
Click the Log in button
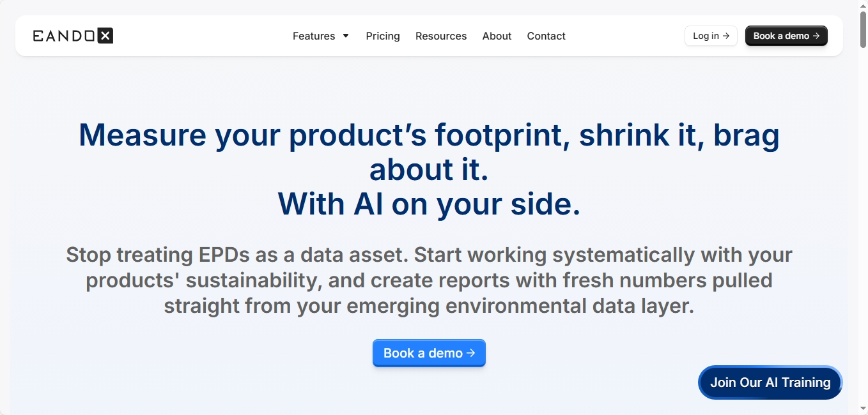point(711,36)
